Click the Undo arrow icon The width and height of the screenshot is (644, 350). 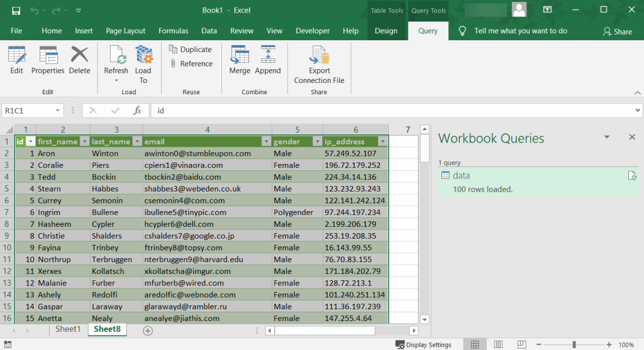pyautogui.click(x=35, y=11)
